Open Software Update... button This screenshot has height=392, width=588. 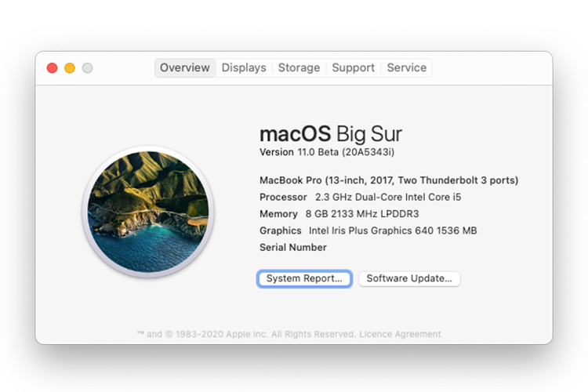coord(409,279)
